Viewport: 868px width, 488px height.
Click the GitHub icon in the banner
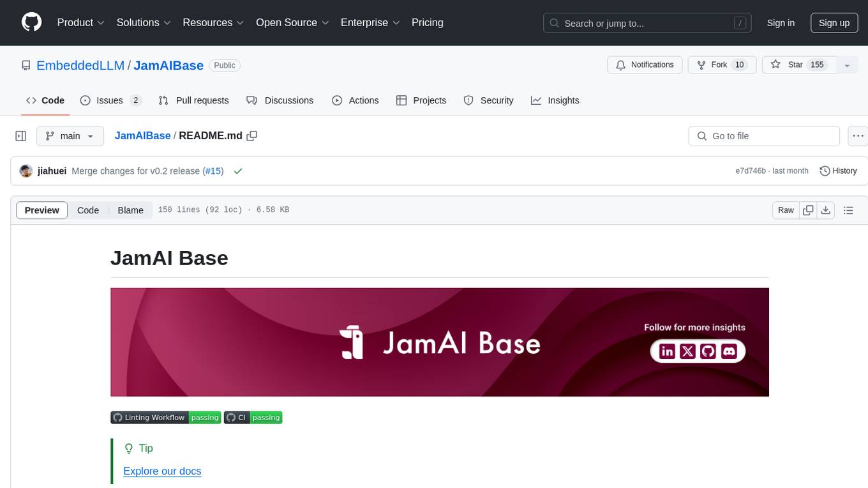[x=708, y=351]
